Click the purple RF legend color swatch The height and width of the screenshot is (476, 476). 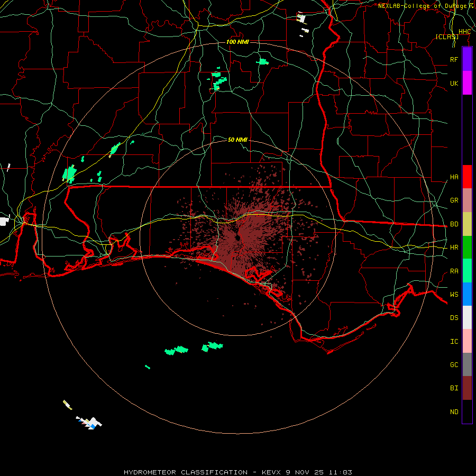click(467, 59)
